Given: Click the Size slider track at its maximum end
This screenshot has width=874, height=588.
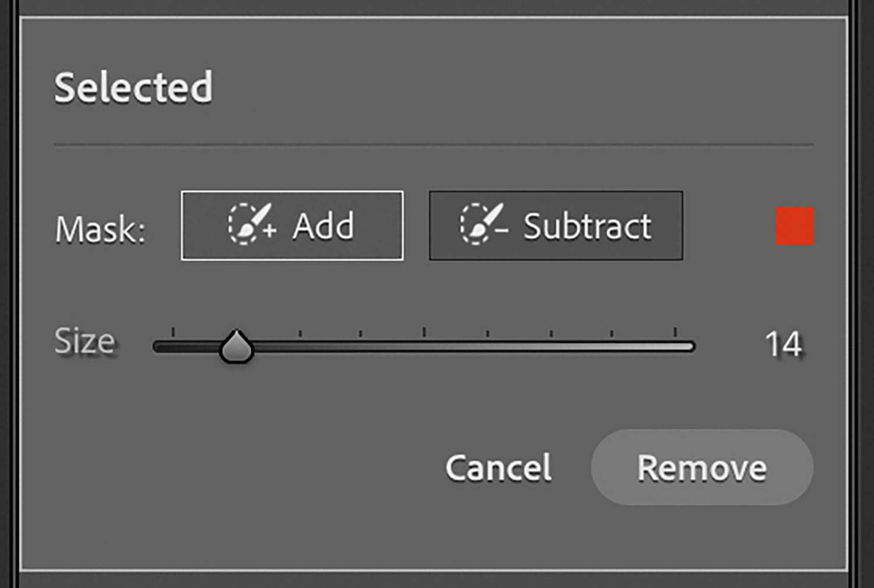Looking at the screenshot, I should [690, 347].
